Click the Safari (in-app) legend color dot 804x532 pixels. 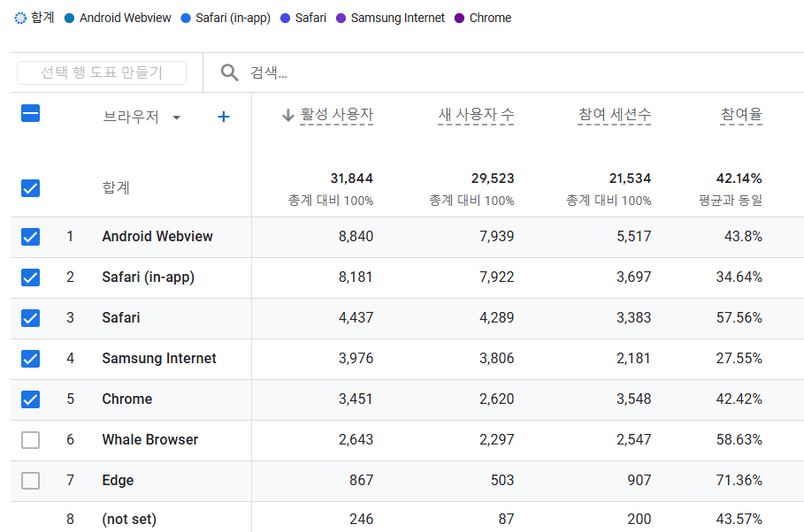tap(186, 18)
